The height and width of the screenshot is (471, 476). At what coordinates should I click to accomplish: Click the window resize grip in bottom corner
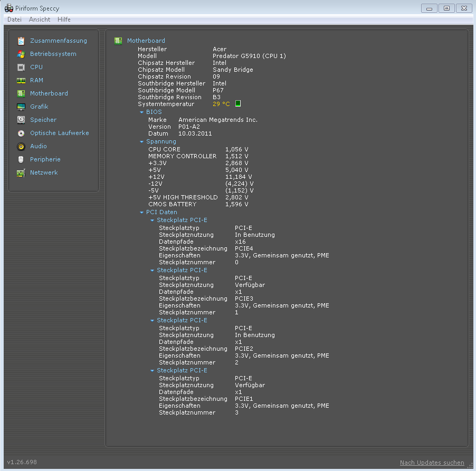tap(471, 466)
